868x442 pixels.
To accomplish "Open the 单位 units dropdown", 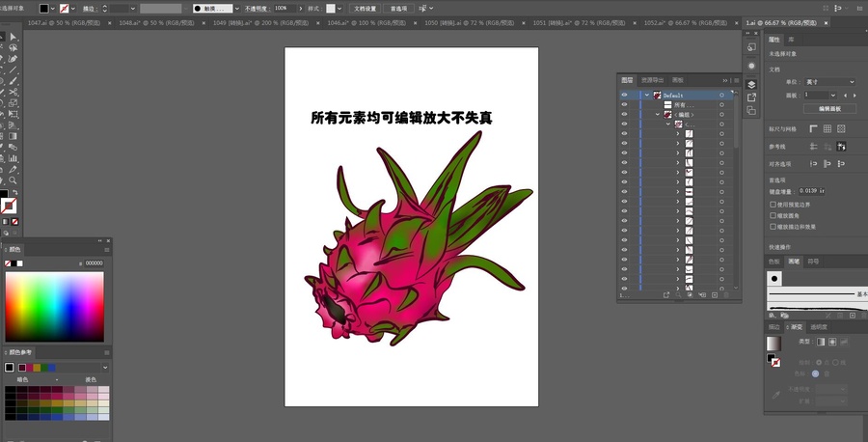I will tap(829, 82).
